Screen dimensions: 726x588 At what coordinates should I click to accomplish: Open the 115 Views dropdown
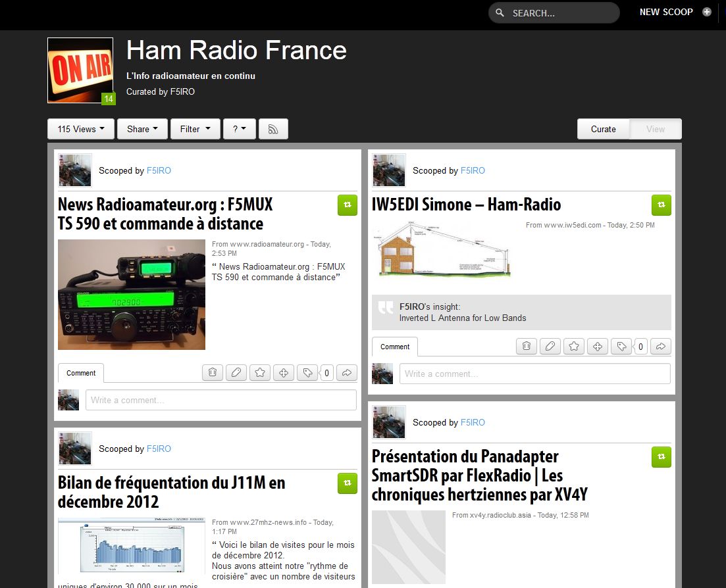point(80,129)
